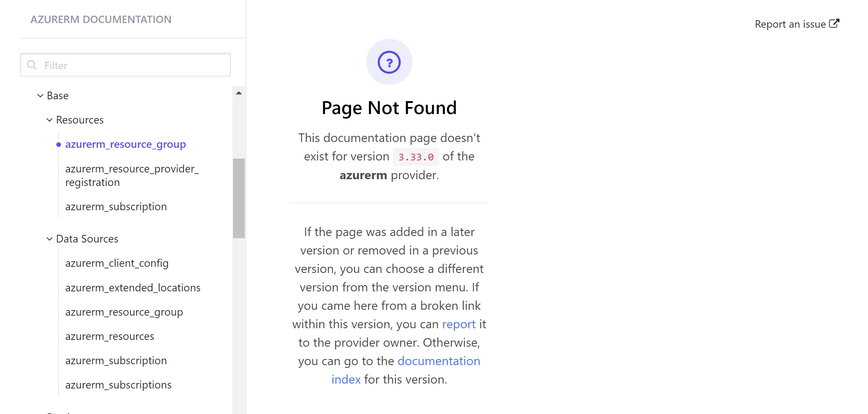
Task: Collapse the Base section chevron
Action: pyautogui.click(x=40, y=96)
